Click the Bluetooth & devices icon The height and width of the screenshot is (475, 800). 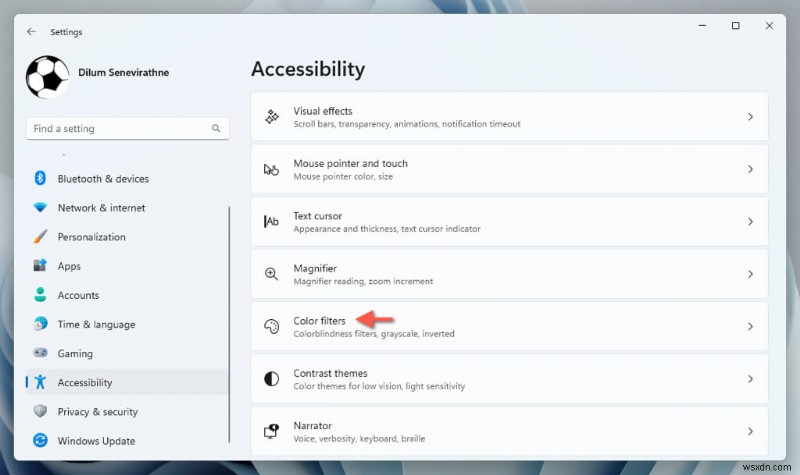[40, 178]
